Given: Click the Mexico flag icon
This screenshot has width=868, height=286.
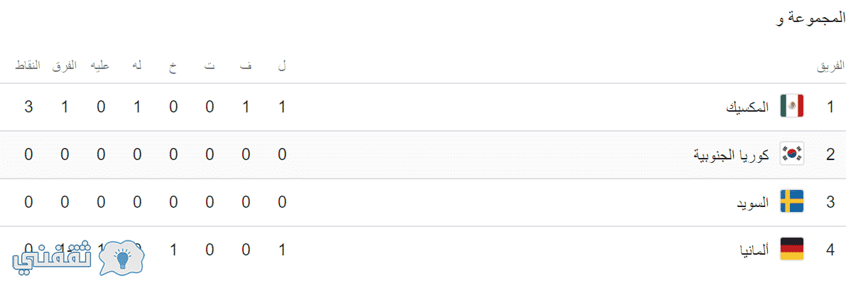Looking at the screenshot, I should click(x=792, y=107).
